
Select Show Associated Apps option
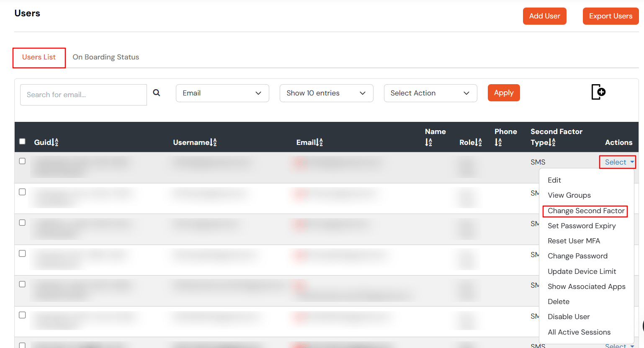coord(586,286)
